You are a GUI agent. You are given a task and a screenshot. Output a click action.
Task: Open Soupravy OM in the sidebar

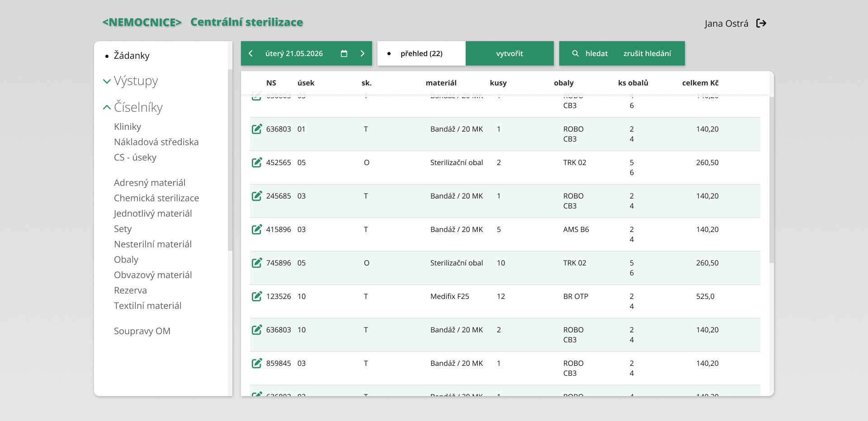(x=142, y=331)
